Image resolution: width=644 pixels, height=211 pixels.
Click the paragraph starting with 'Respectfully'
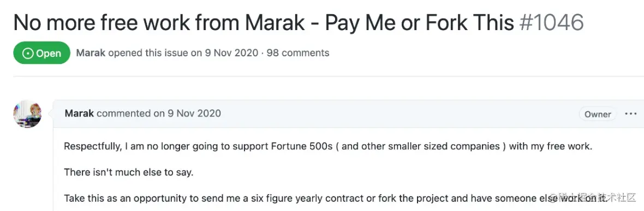click(x=328, y=147)
